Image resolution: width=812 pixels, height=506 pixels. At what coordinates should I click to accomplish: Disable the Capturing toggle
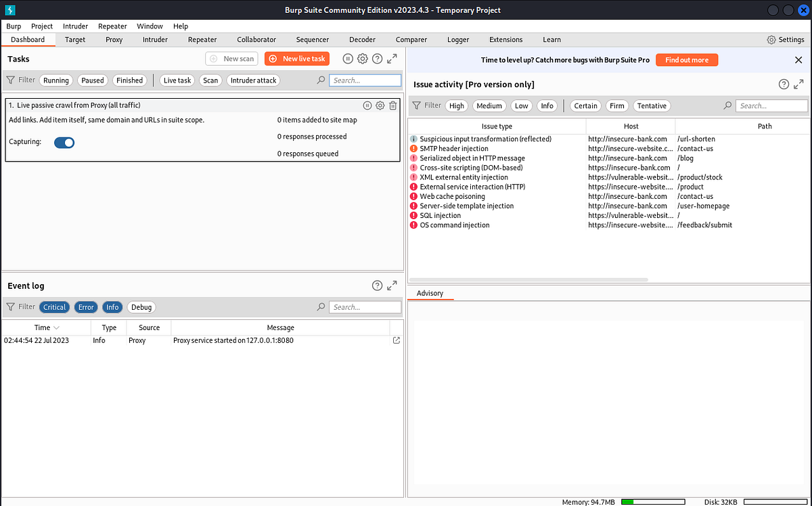tap(64, 142)
